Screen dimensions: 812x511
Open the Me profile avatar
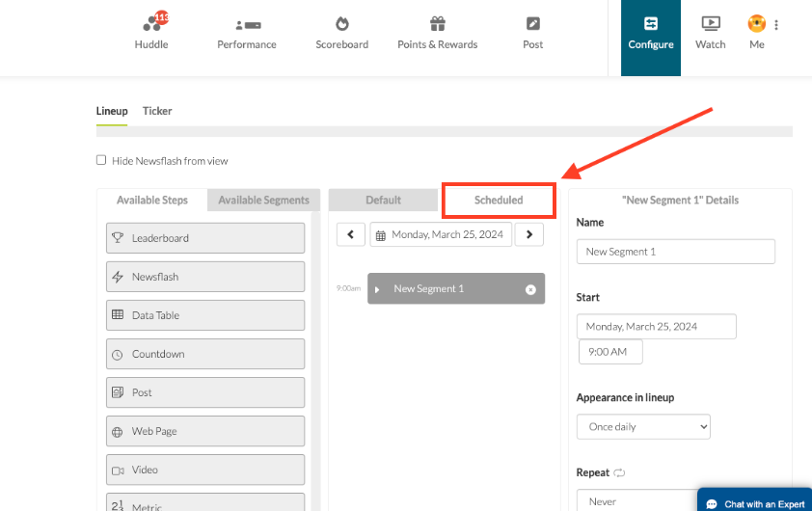757,23
